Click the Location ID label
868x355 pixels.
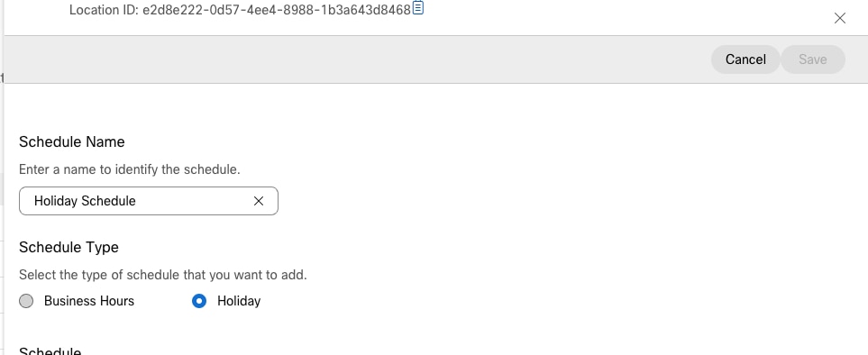tap(104, 10)
